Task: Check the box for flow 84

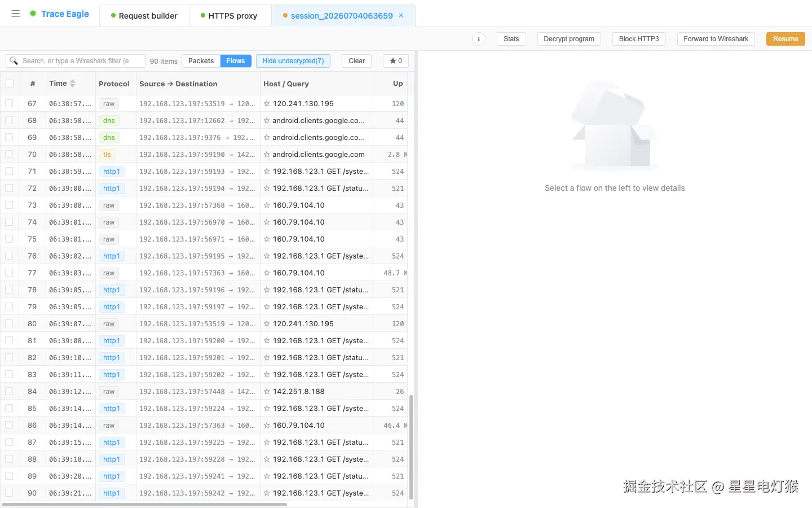Action: (x=9, y=391)
